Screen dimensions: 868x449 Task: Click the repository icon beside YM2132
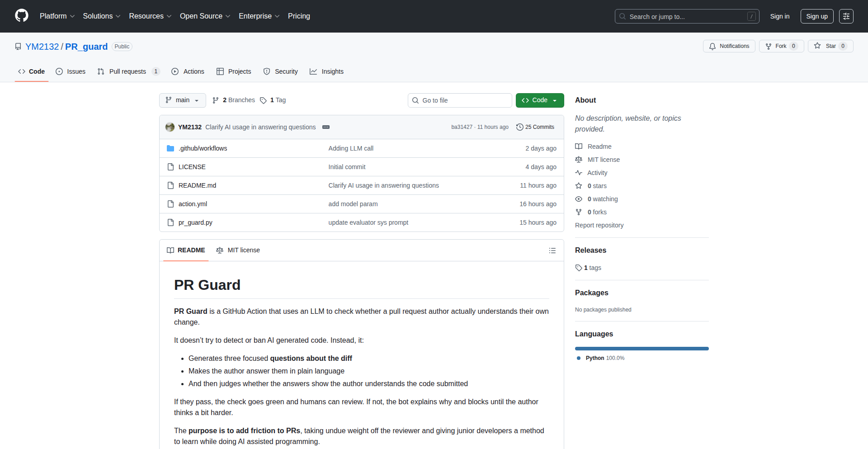point(18,47)
